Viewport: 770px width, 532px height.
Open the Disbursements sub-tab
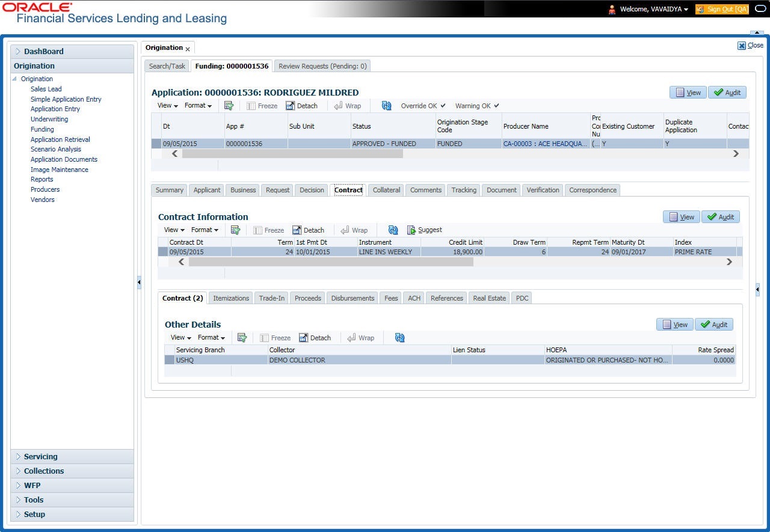(x=353, y=298)
